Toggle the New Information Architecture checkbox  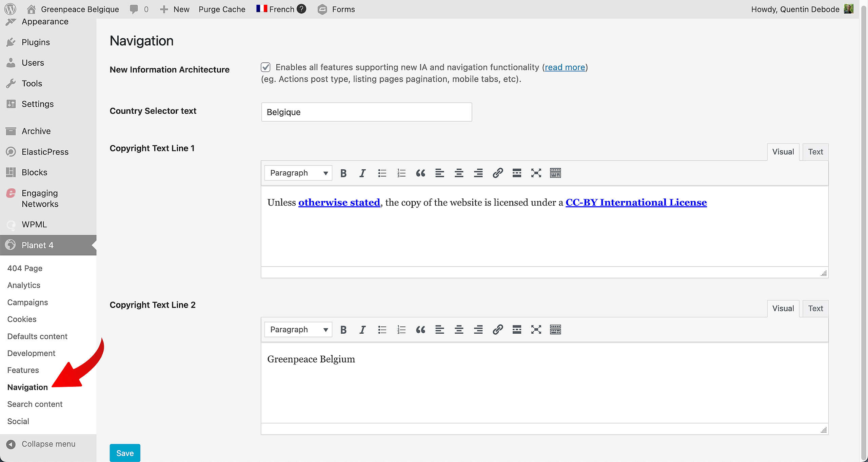(265, 67)
